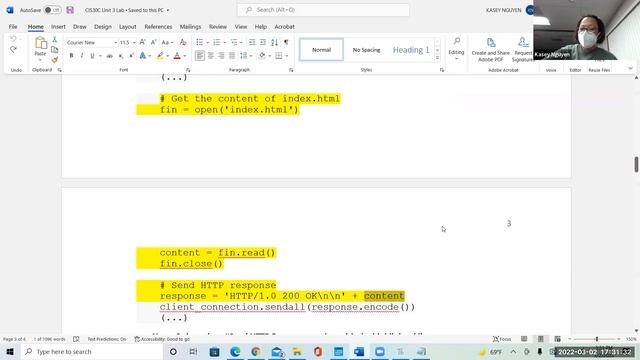Switch to Print Layout view
This screenshot has height=360, width=640.
[x=541, y=339]
